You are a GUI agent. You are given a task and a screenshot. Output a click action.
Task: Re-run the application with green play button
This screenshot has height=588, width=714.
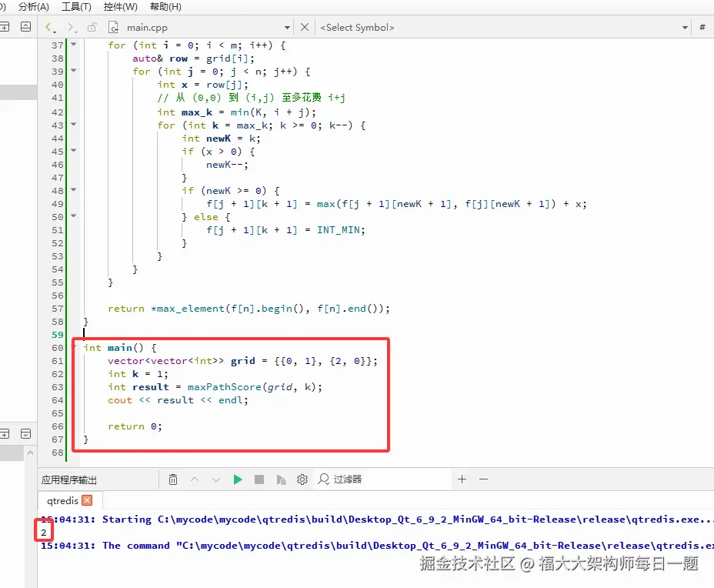(238, 479)
